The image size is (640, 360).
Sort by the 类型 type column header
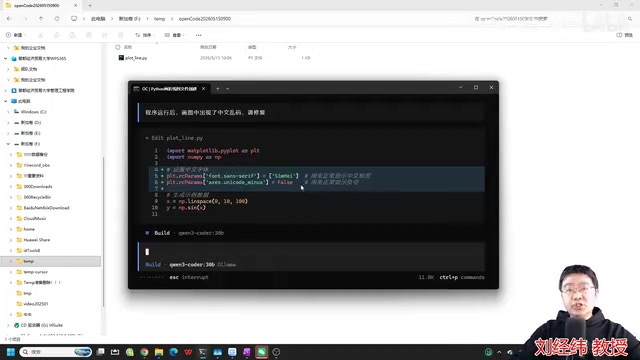click(x=252, y=47)
